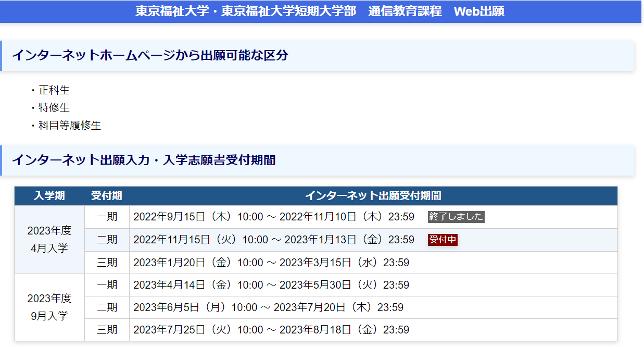Click the Web出願 page header title
The image size is (644, 347).
(x=320, y=11)
